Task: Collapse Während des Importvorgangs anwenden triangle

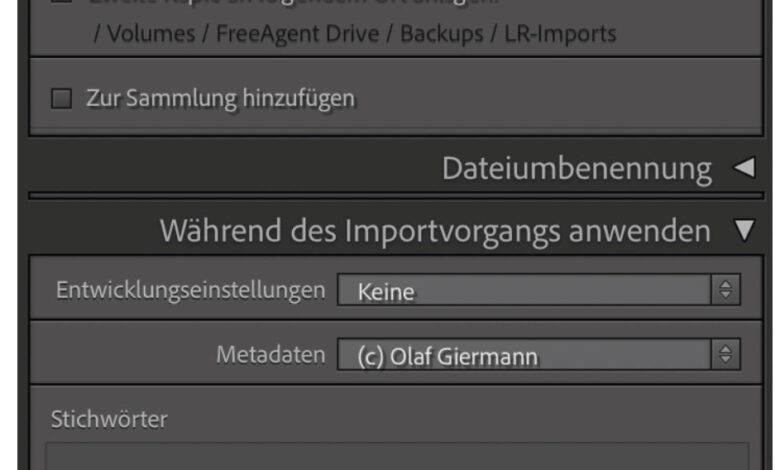Action: (744, 230)
